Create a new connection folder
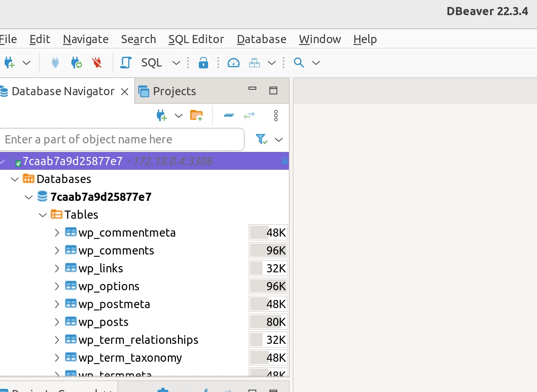Image resolution: width=537 pixels, height=392 pixels. 196,115
